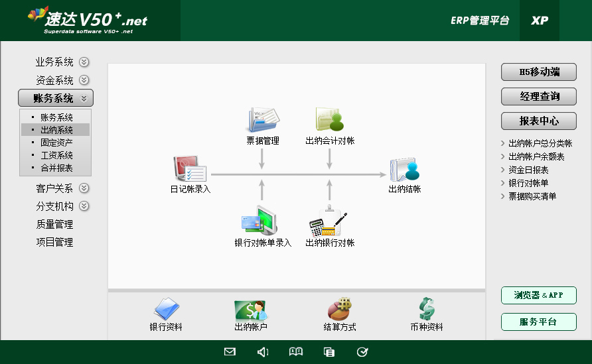Image resolution: width=592 pixels, height=364 pixels.
Task: Open the 资金日报表 report link
Action: 528,170
